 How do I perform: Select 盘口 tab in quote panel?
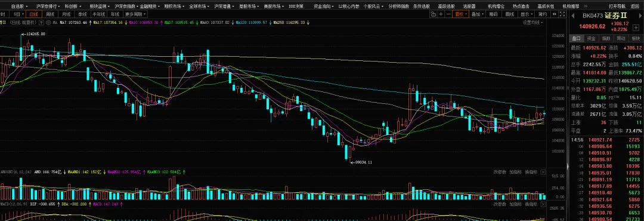coord(576,38)
